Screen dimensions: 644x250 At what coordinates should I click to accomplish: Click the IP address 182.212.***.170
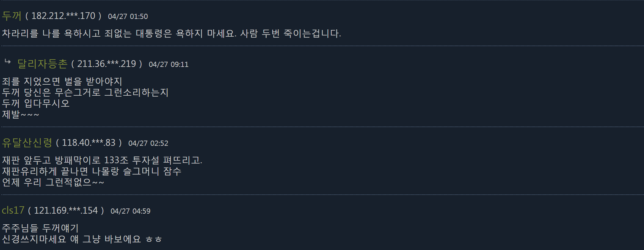63,16
